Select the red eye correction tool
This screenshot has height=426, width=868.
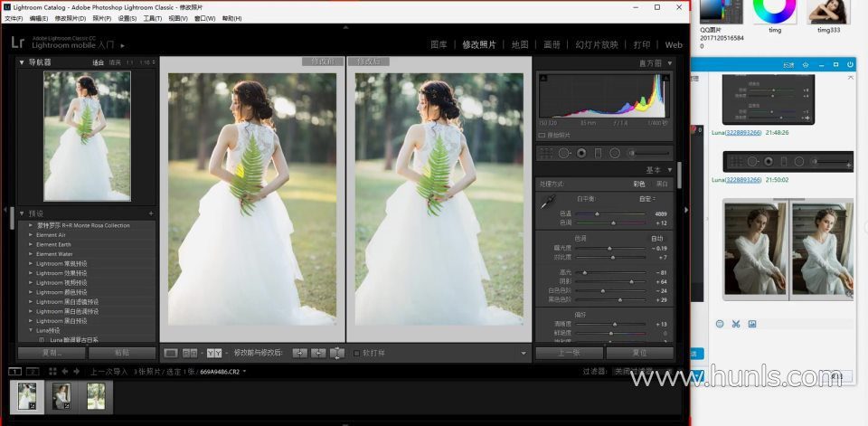(x=581, y=154)
